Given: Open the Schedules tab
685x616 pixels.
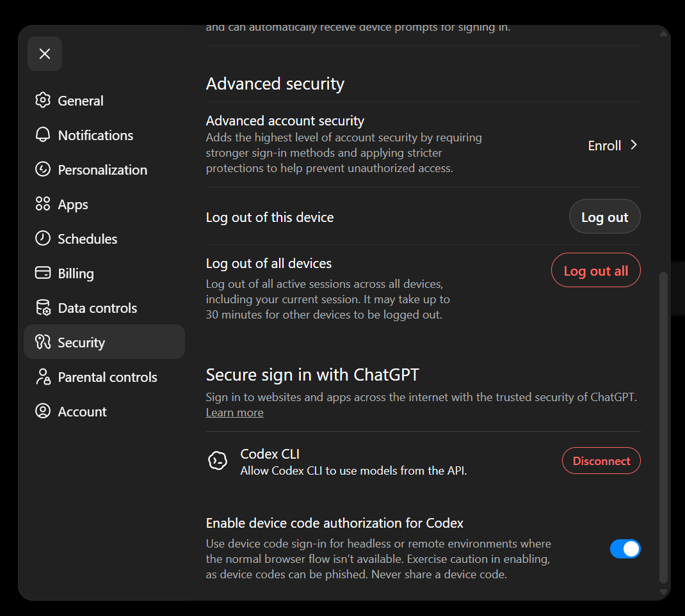Looking at the screenshot, I should click(x=104, y=239).
